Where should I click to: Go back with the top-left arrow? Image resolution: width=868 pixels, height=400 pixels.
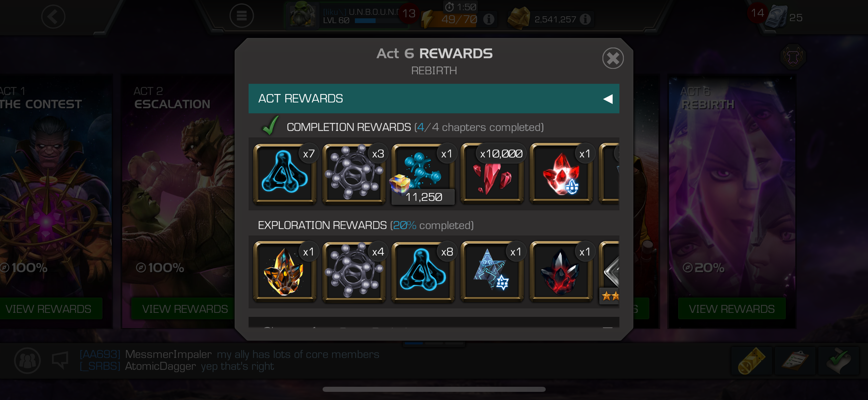click(x=53, y=17)
